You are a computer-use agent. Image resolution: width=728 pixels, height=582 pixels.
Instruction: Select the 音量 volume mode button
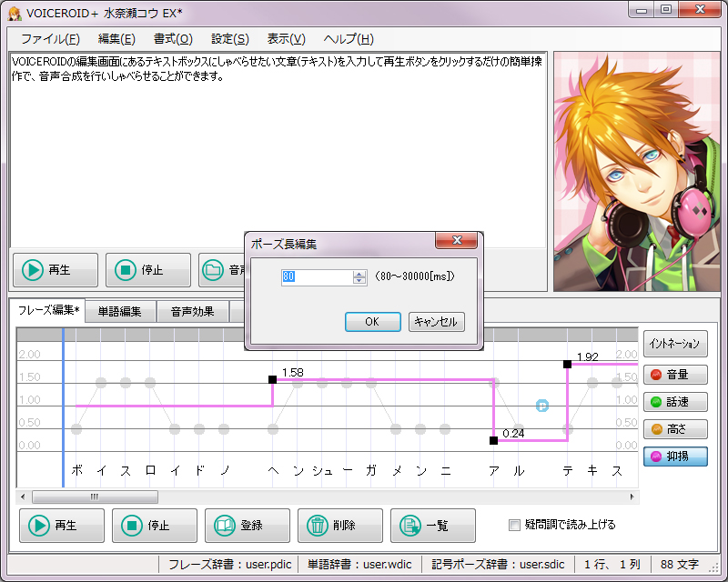tap(675, 375)
